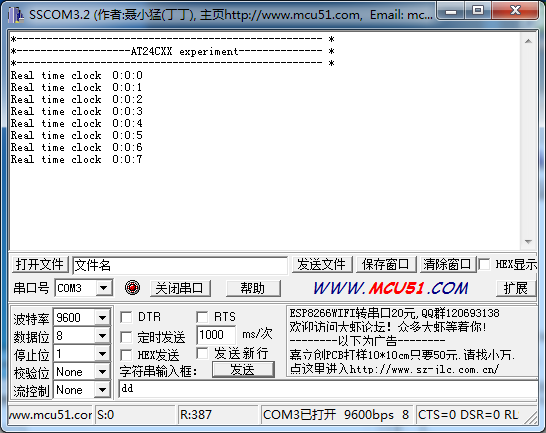Toggle the HEX发送 checkbox
This screenshot has width=546, height=433.
pos(126,355)
